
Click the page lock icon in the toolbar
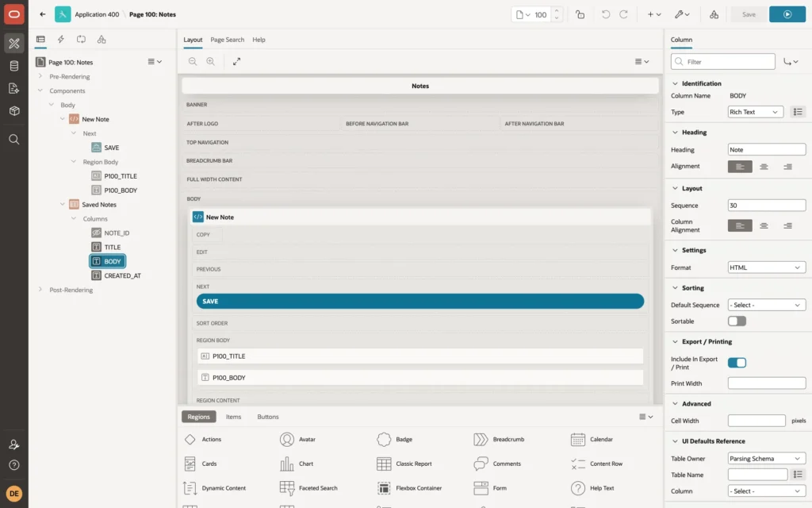580,14
